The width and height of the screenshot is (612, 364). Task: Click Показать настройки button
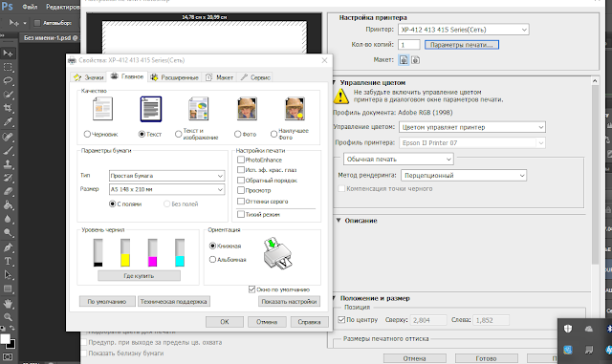[x=289, y=302]
